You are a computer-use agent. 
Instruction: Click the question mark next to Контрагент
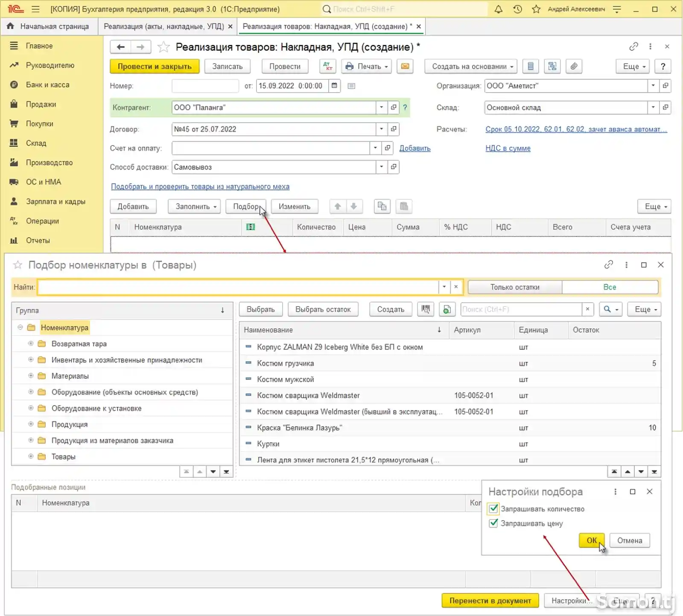click(405, 108)
